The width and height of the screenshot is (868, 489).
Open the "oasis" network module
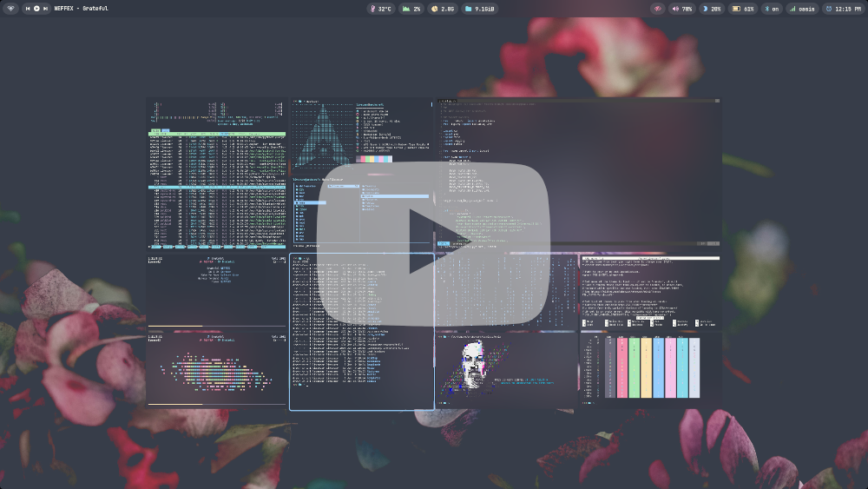pyautogui.click(x=802, y=9)
